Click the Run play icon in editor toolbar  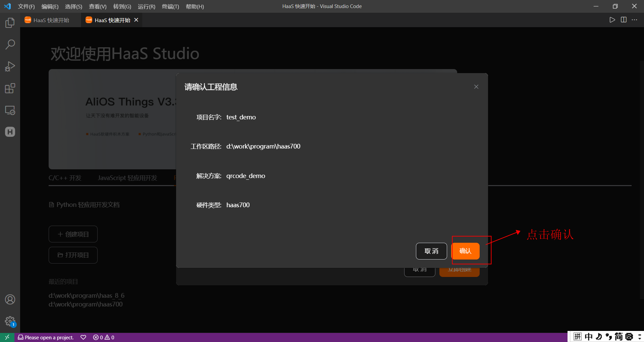point(612,20)
